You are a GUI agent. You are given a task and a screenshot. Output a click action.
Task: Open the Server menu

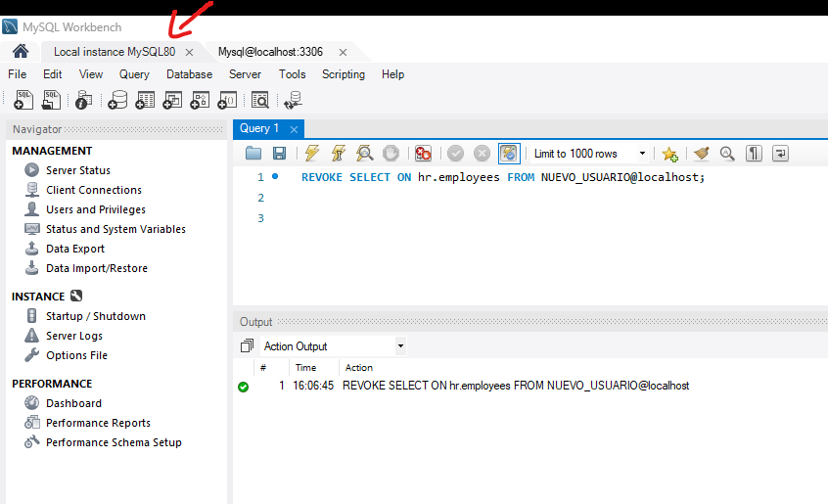coord(245,74)
